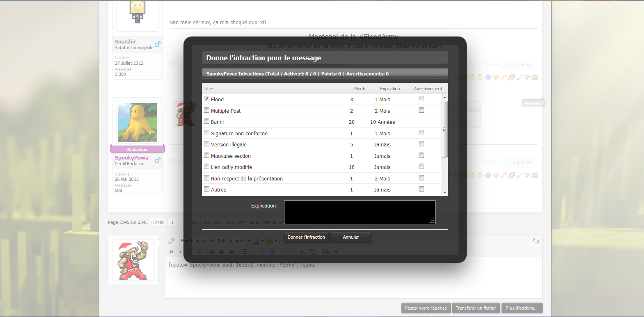Screen dimensions: 644x317
Task: Click the Avertissement column header
Action: tap(428, 89)
